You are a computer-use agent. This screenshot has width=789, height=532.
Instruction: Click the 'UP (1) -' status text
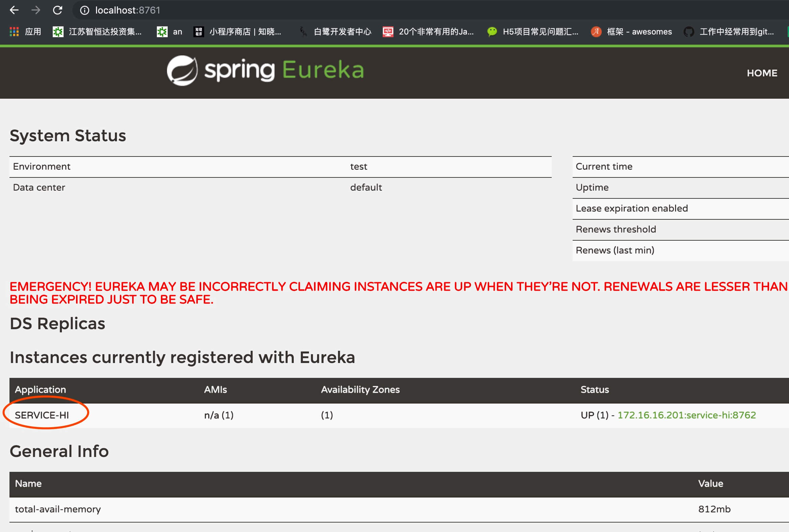pos(598,415)
